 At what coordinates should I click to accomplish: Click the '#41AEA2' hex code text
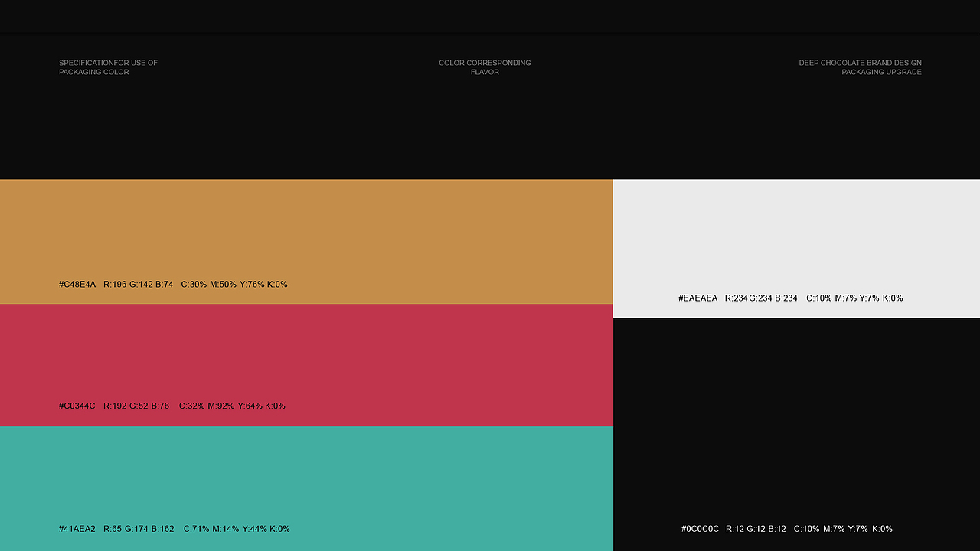coord(77,529)
